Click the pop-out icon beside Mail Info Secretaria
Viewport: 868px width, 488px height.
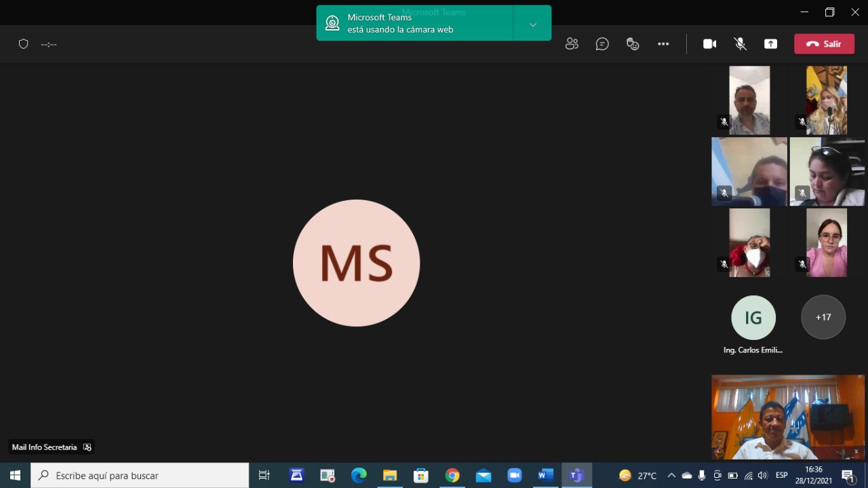[87, 447]
